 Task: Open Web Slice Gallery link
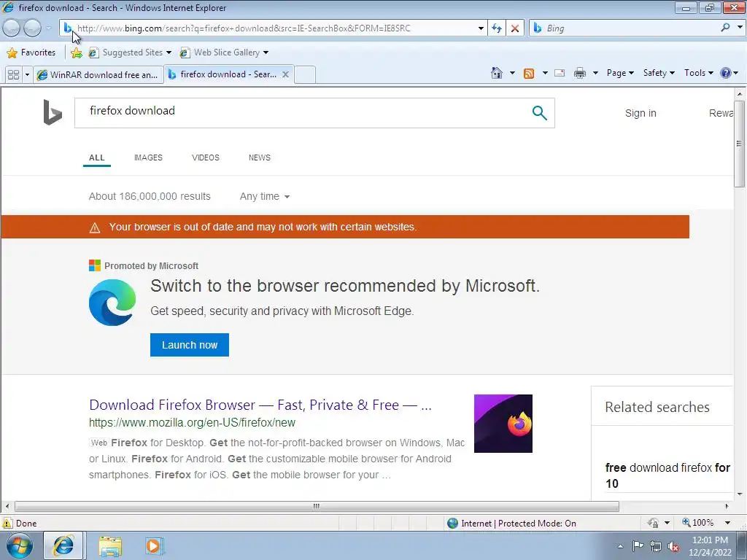[223, 52]
